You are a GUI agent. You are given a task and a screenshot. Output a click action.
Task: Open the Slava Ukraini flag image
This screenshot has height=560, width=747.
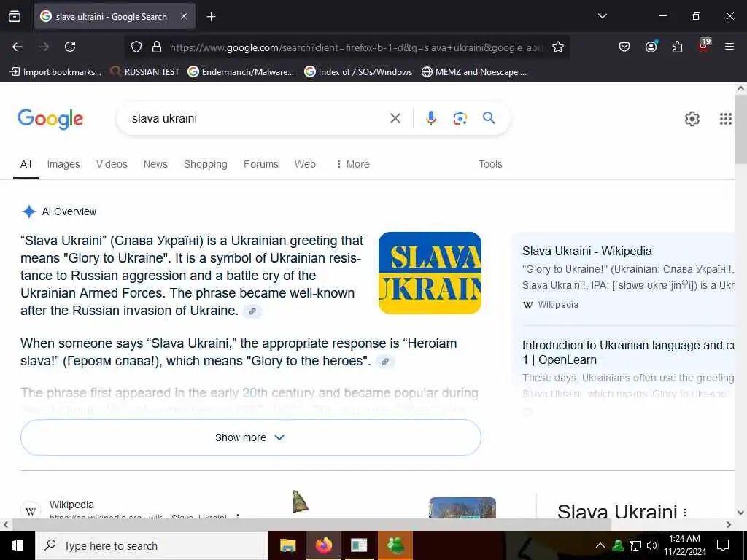(430, 273)
